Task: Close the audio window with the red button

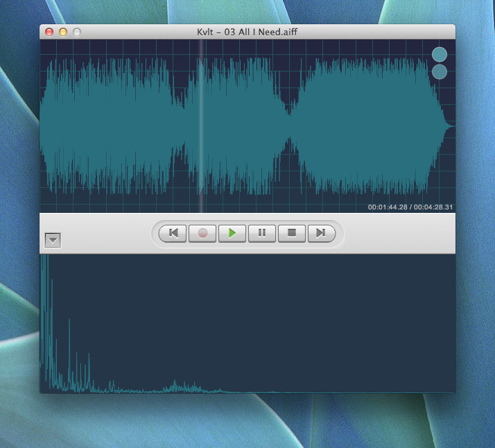Action: 49,32
